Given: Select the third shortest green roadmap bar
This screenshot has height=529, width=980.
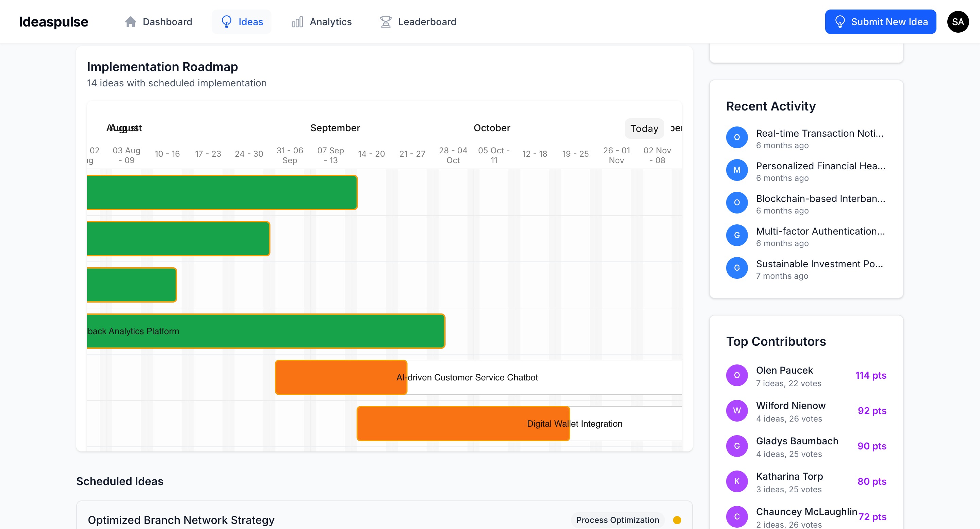Looking at the screenshot, I should (132, 285).
